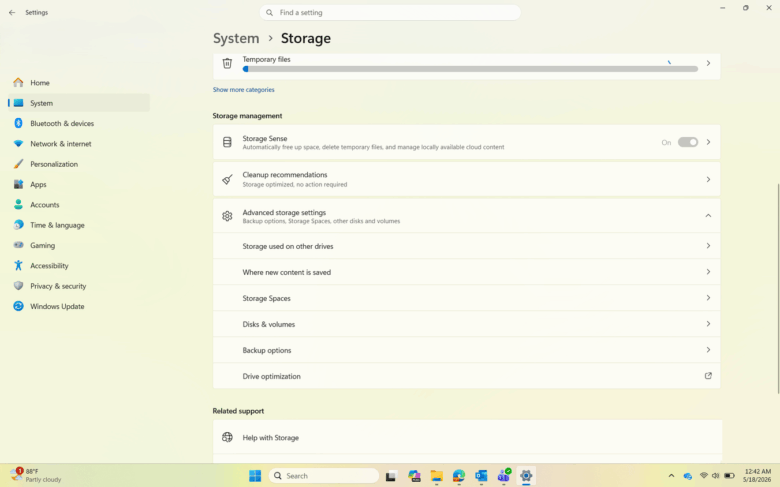
Task: Collapse Advanced storage settings section
Action: tap(708, 216)
